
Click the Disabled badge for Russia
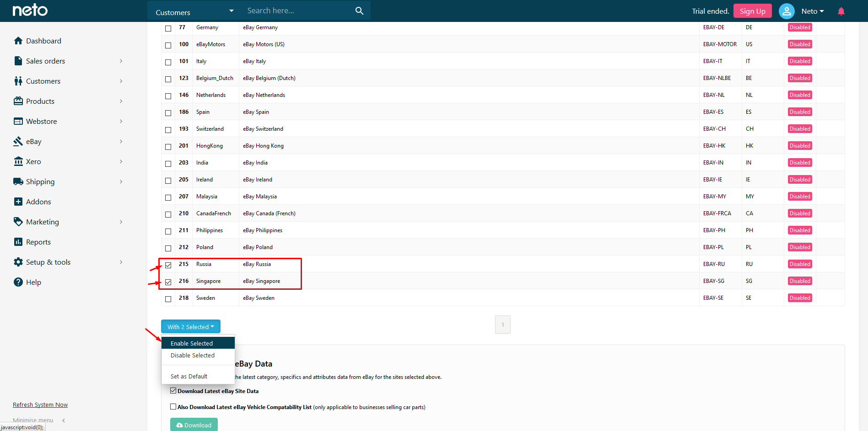(800, 264)
